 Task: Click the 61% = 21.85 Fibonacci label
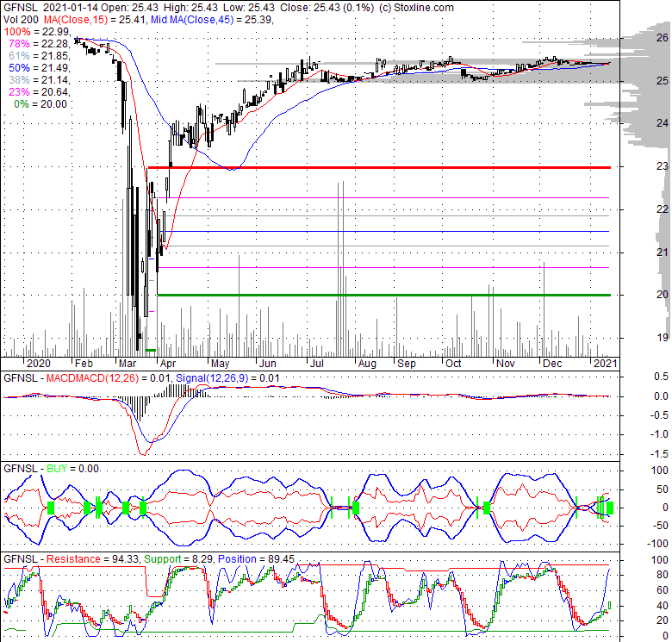pos(39,56)
